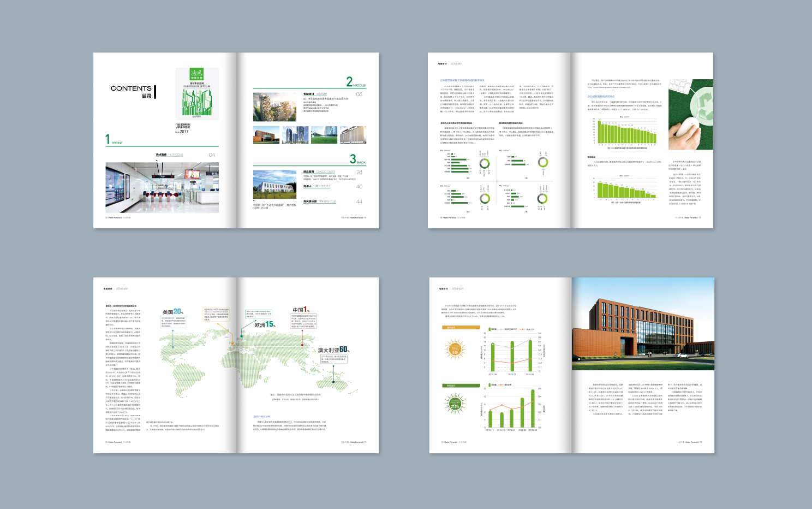
Task: Click the 2017 date text
Action: (x=184, y=132)
